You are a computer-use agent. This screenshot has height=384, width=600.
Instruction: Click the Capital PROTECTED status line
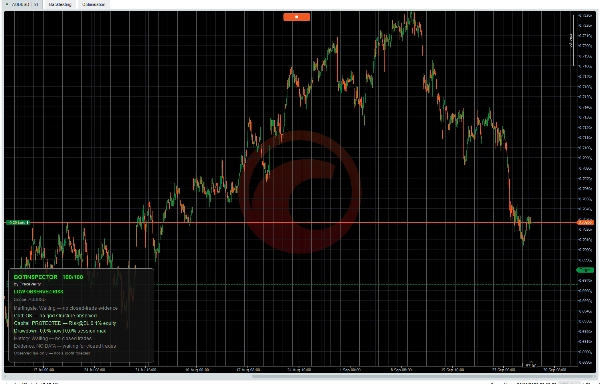[65, 323]
